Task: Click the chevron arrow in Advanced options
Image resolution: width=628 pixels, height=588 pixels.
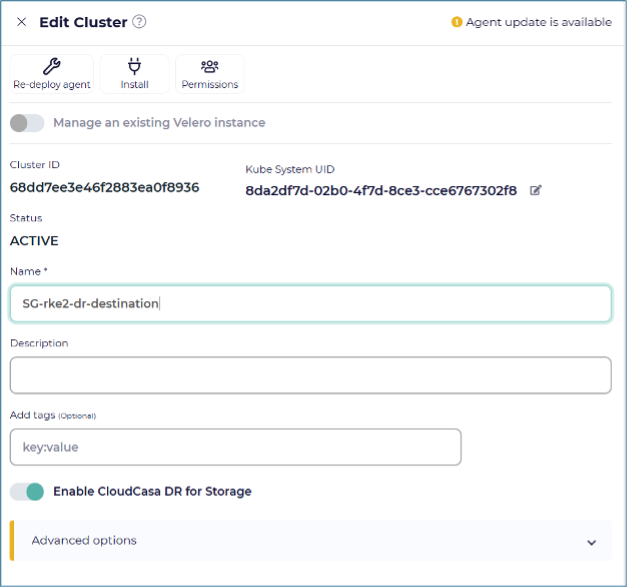Action: 592,541
